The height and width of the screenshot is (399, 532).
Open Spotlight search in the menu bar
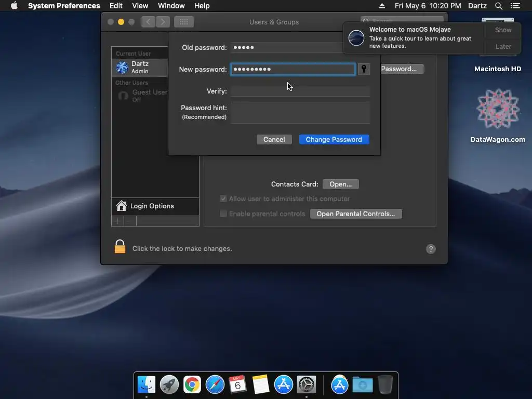point(498,6)
